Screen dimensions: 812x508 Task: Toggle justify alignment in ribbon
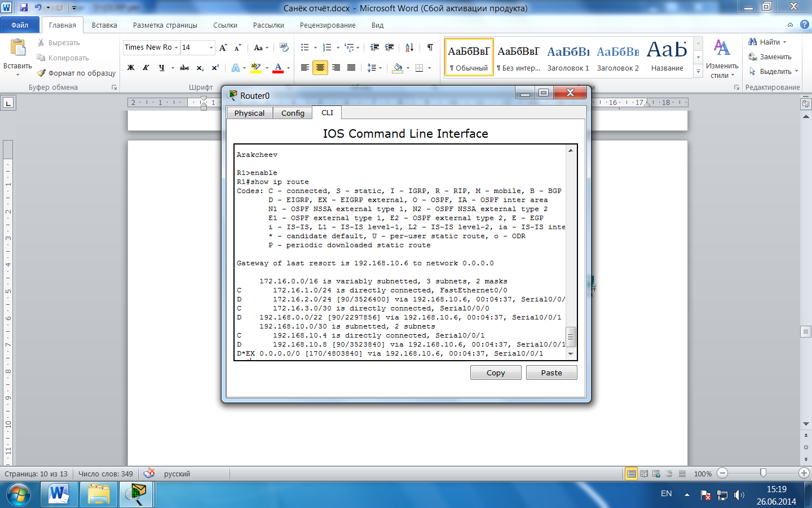[x=351, y=68]
